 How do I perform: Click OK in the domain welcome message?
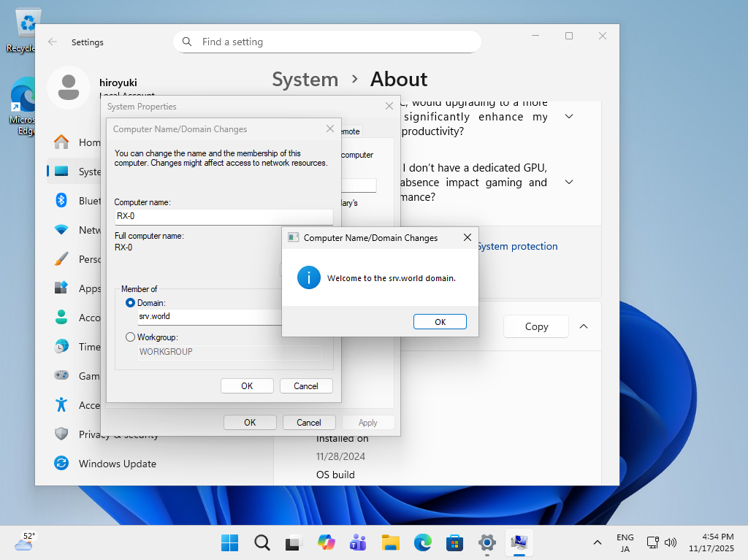[440, 322]
